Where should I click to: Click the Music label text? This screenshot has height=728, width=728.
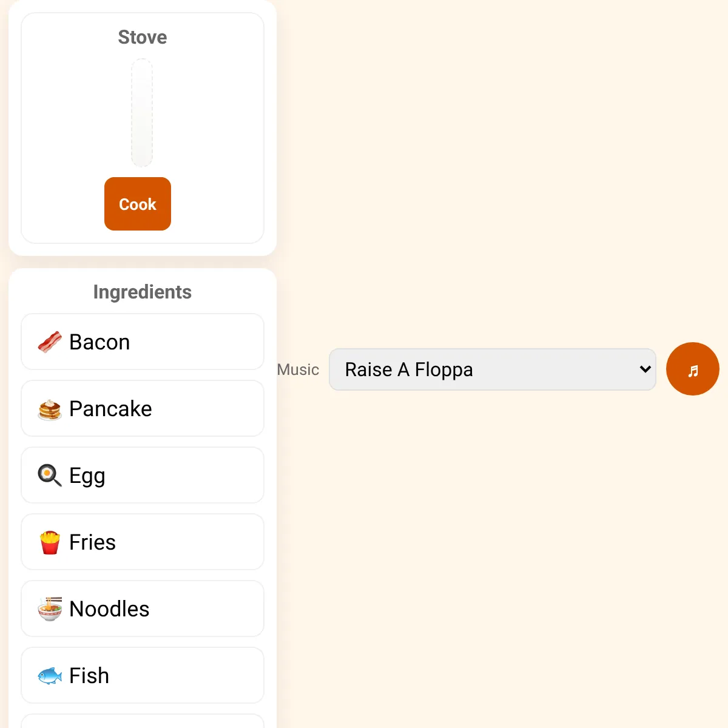click(x=298, y=369)
